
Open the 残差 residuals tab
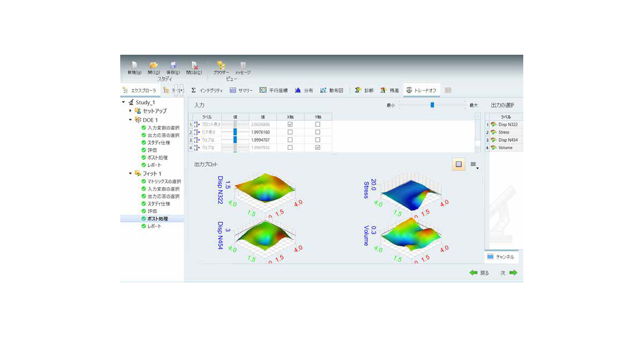(390, 90)
